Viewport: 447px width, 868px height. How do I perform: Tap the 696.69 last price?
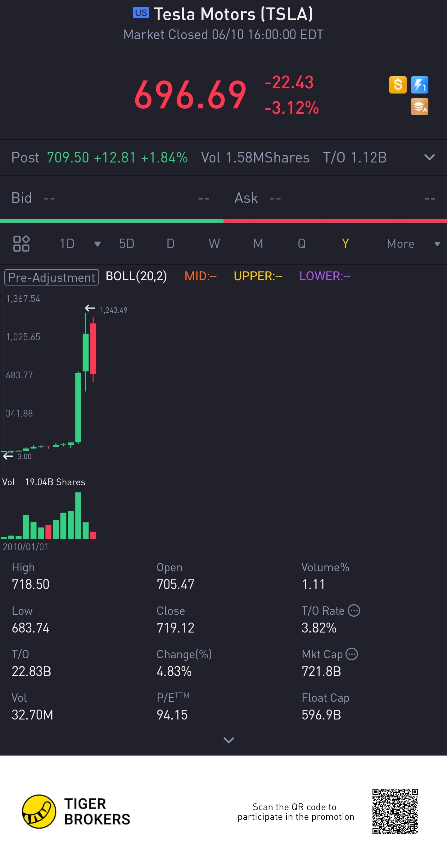pos(191,95)
